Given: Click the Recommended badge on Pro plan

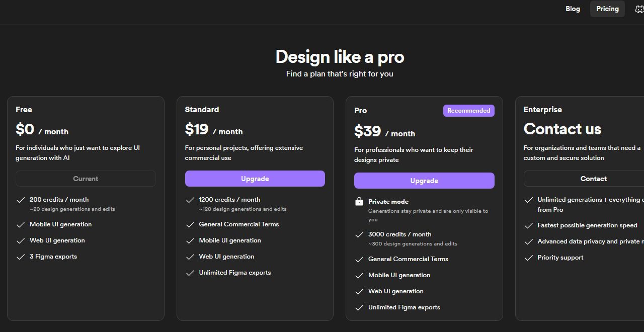Looking at the screenshot, I should [x=469, y=111].
